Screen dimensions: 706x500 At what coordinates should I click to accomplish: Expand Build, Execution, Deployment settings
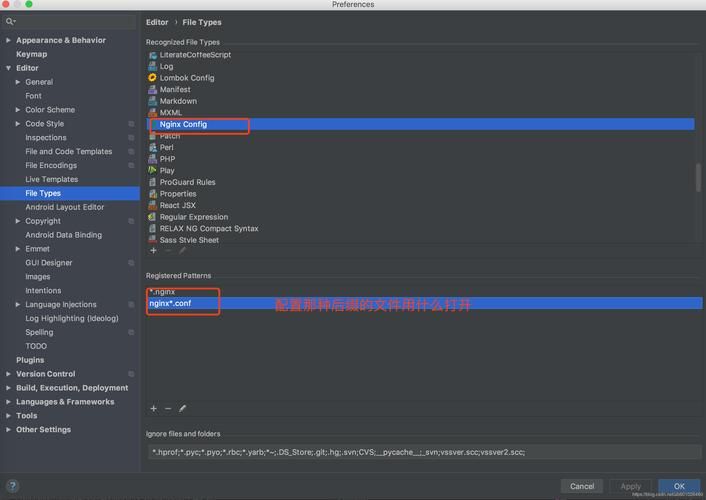8,388
